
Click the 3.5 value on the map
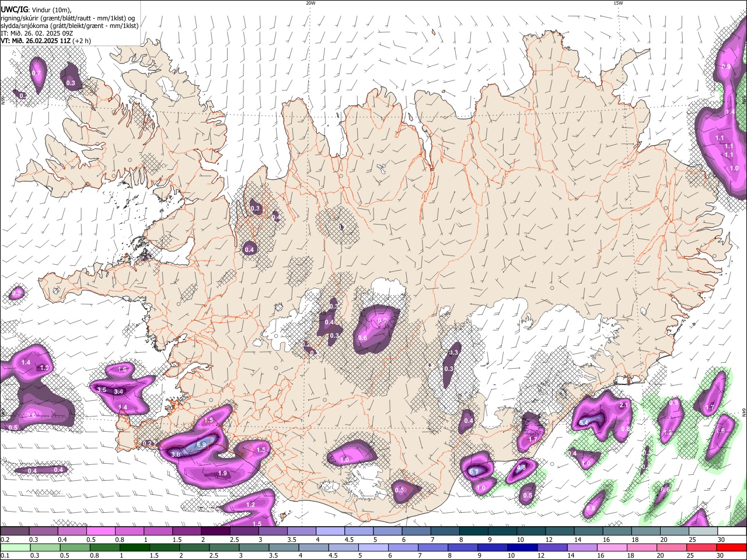point(102,390)
